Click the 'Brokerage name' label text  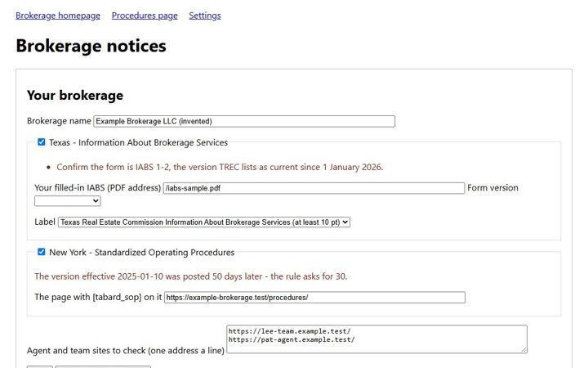coord(59,121)
